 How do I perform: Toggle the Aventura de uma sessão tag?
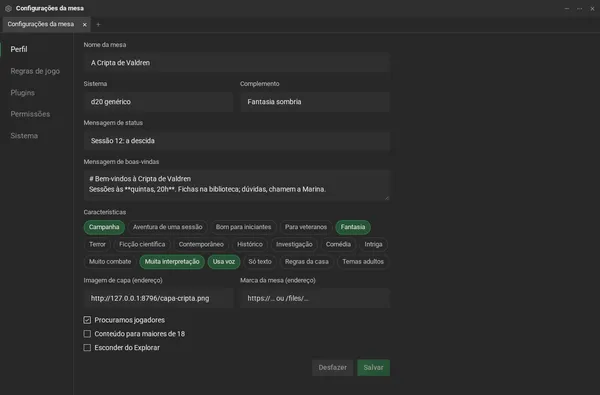(168, 227)
